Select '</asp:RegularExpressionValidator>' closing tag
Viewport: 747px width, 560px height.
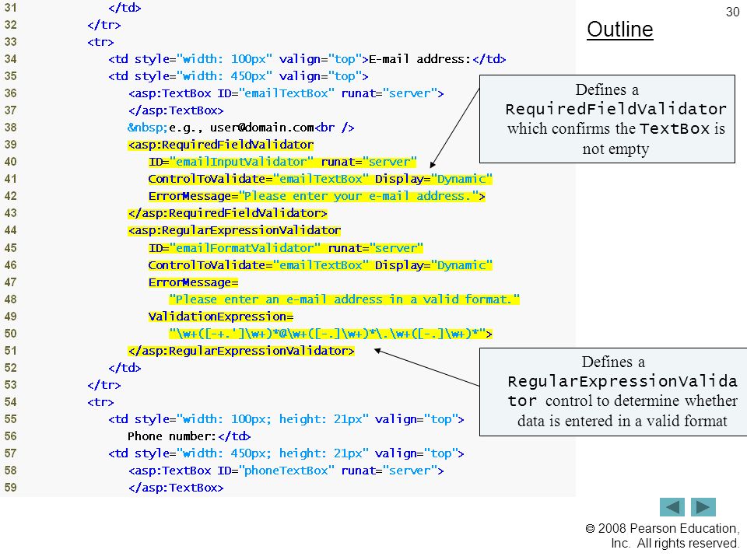(x=241, y=351)
